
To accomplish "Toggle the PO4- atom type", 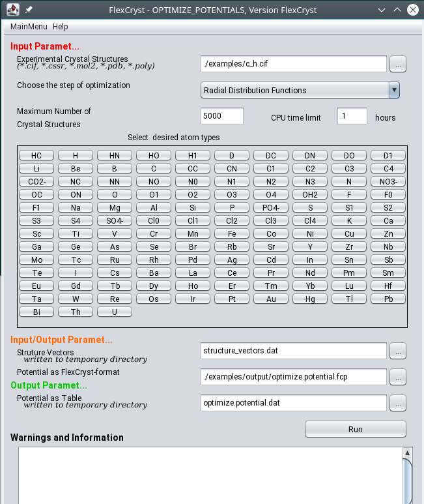I will click(271, 207).
